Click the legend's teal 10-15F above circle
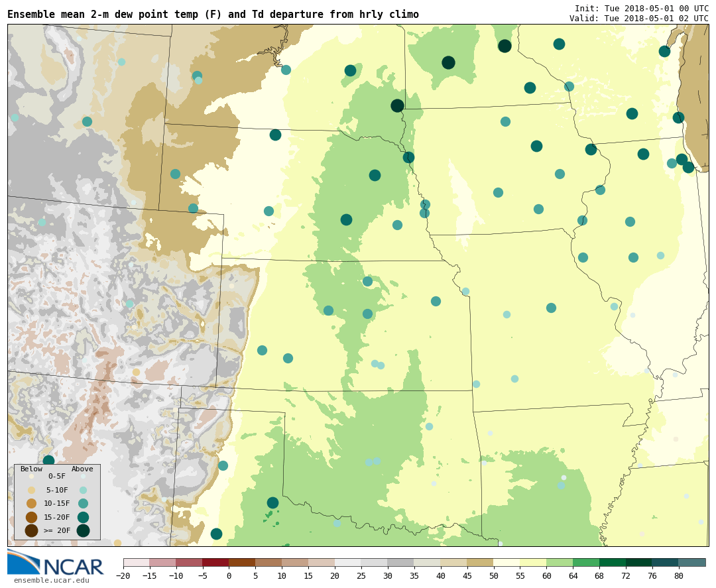 (83, 504)
